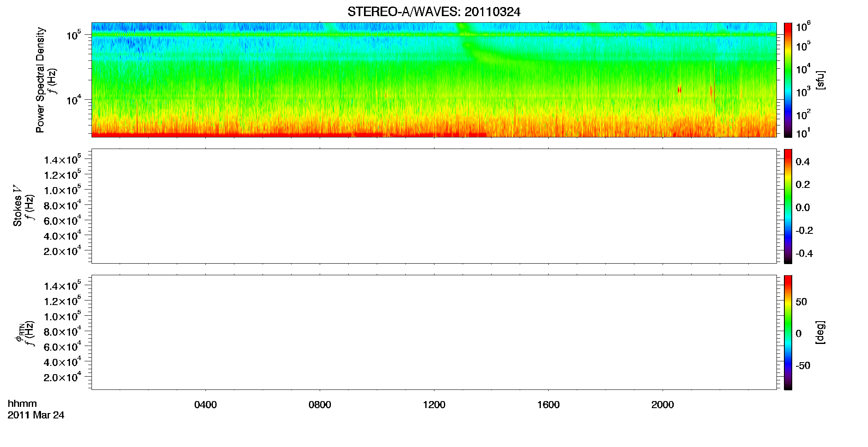Click the [sfu] colorbar unit label
Screen dimensions: 868x447
820,80
